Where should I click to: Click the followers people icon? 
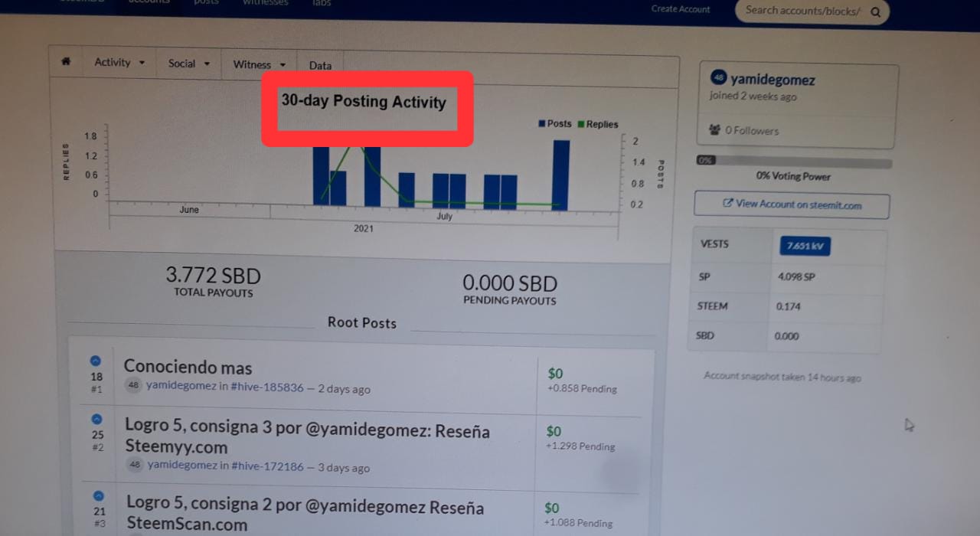(715, 130)
